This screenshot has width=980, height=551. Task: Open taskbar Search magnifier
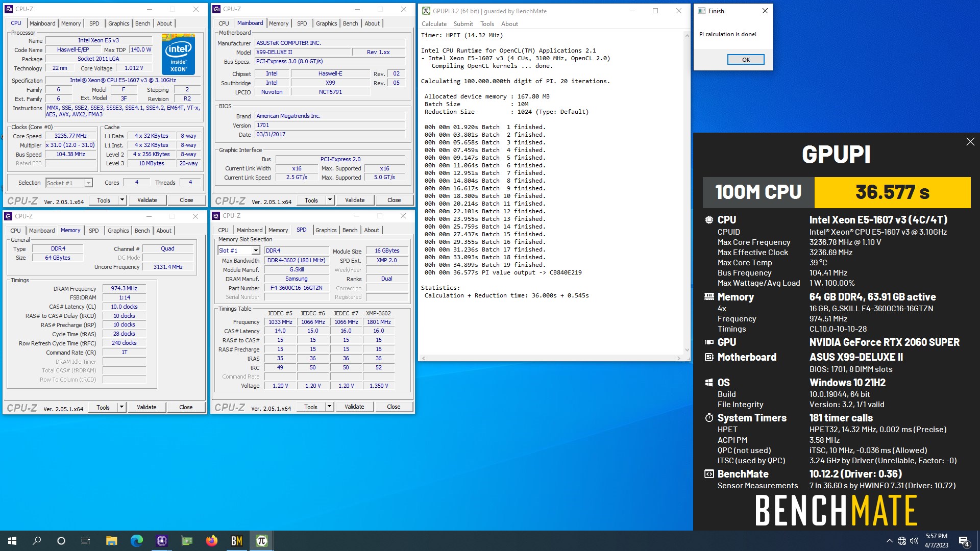37,541
